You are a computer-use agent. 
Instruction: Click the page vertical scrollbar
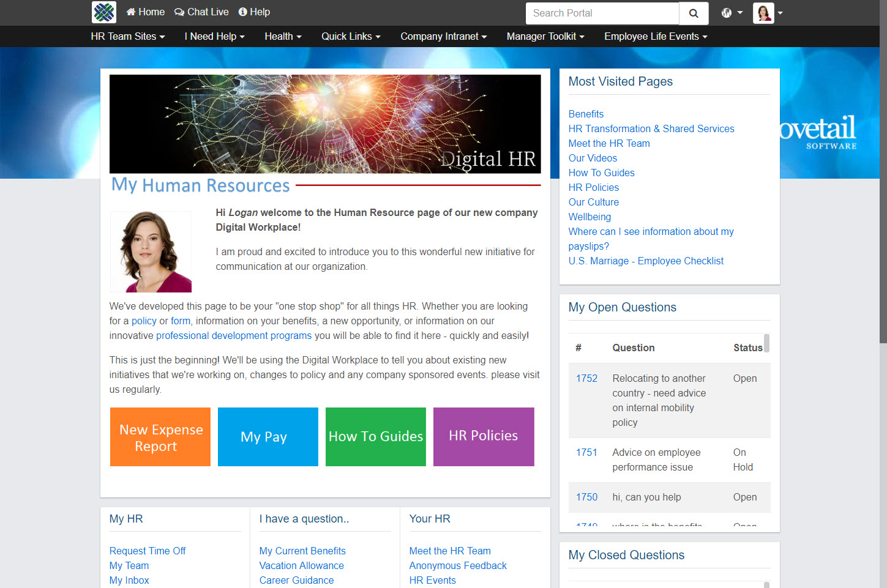pos(883,171)
